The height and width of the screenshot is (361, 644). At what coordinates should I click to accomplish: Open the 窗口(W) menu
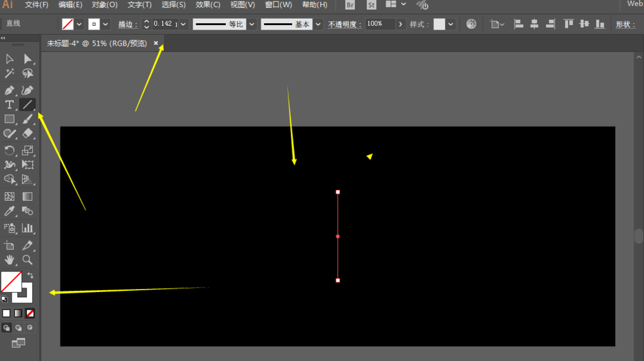coord(278,5)
